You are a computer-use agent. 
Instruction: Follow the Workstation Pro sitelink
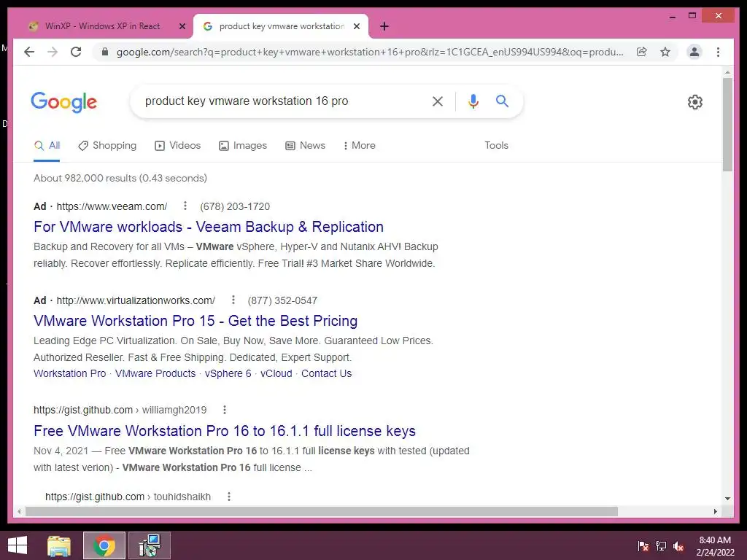69,373
